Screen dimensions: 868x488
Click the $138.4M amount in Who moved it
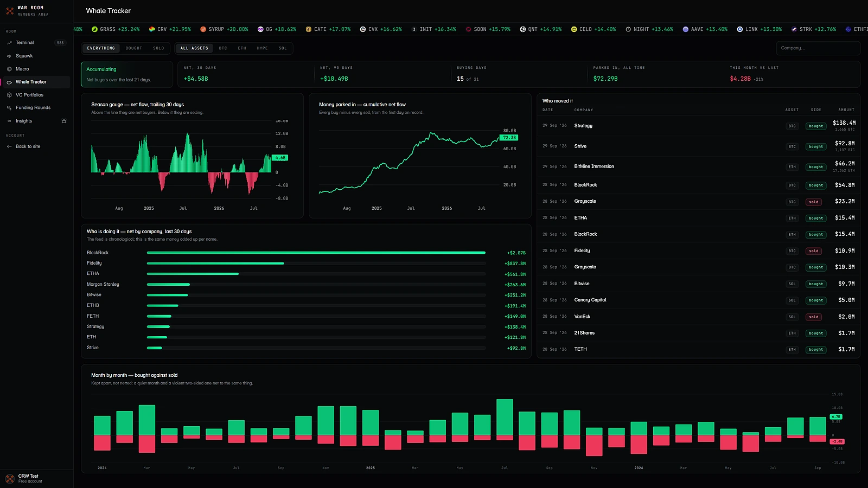844,123
